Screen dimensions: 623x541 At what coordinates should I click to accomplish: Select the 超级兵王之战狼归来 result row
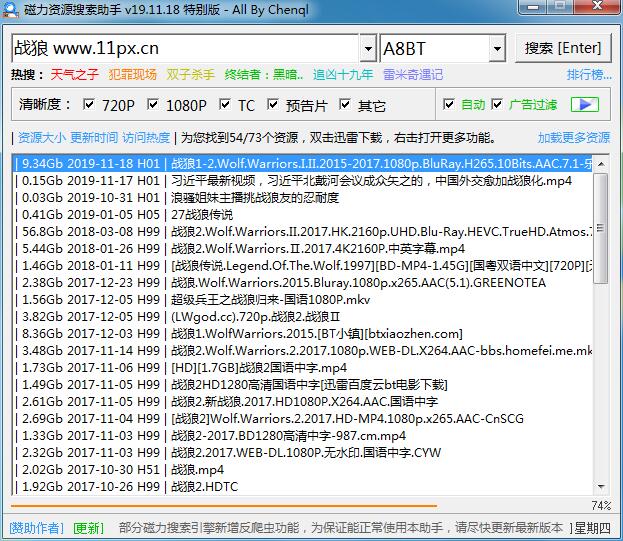click(303, 299)
